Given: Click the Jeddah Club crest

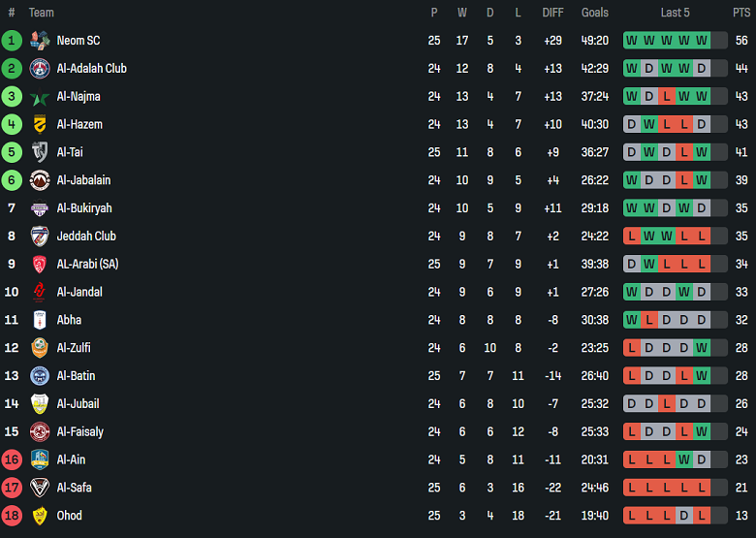Looking at the screenshot, I should pyautogui.click(x=40, y=237).
